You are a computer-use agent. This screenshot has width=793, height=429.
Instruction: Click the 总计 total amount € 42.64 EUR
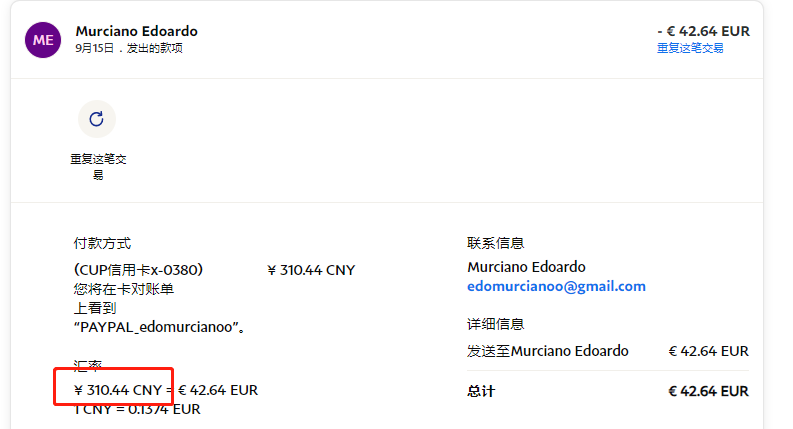pos(708,391)
